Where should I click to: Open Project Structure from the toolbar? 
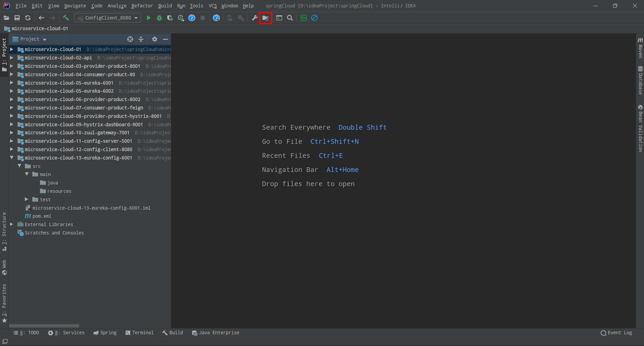point(265,18)
